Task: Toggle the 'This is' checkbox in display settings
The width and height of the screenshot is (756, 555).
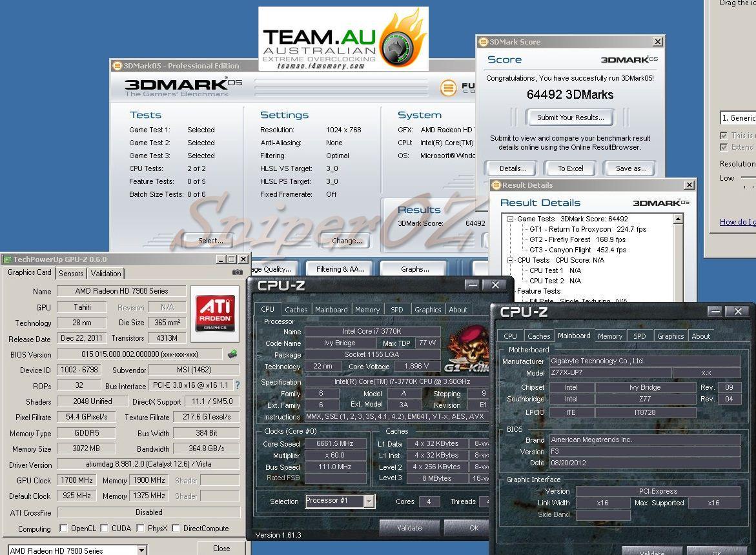Action: [724, 136]
